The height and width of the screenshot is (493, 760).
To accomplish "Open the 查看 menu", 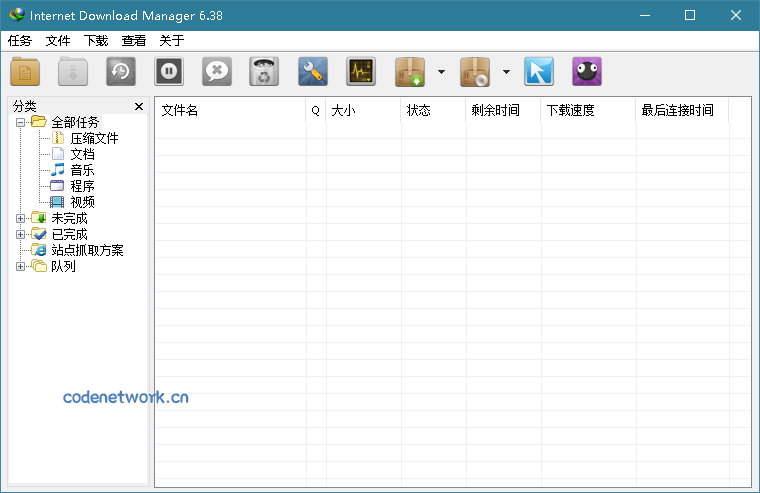I will [134, 41].
